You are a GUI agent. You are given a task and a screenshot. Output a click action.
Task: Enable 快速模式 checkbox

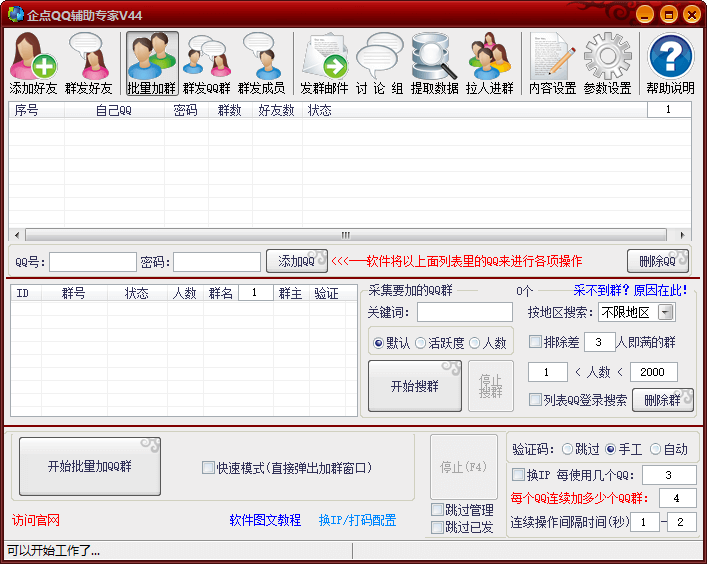(x=208, y=468)
